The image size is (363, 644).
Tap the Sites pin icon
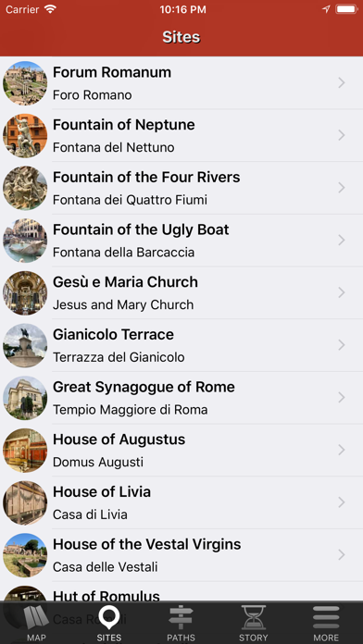click(x=109, y=618)
